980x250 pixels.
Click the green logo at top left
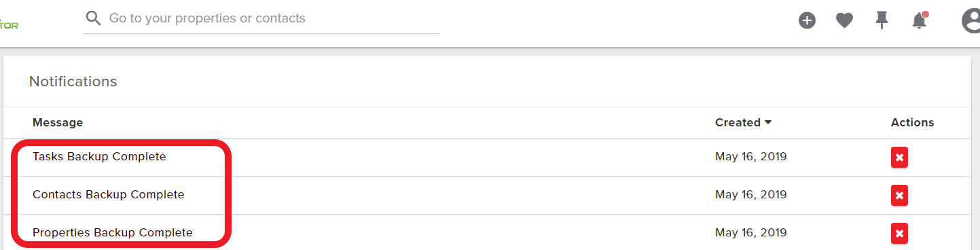tap(9, 25)
